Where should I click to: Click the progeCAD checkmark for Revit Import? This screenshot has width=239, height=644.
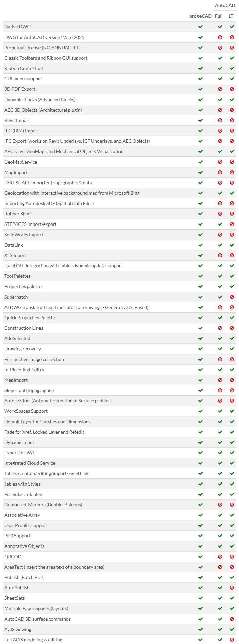(201, 120)
